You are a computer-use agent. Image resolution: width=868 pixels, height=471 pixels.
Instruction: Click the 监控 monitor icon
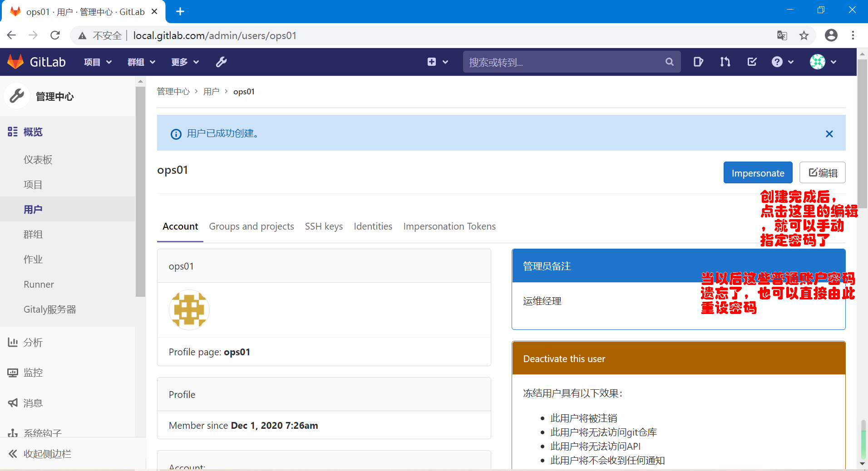point(13,373)
